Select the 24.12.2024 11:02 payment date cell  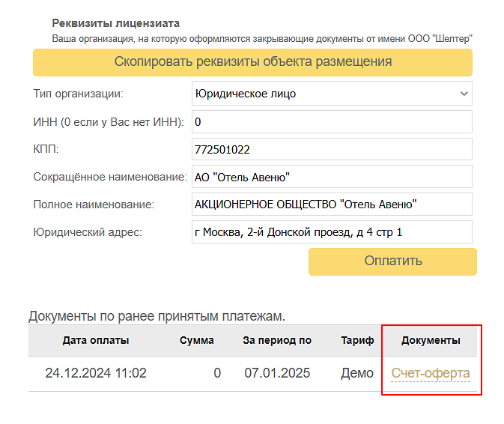click(x=96, y=373)
